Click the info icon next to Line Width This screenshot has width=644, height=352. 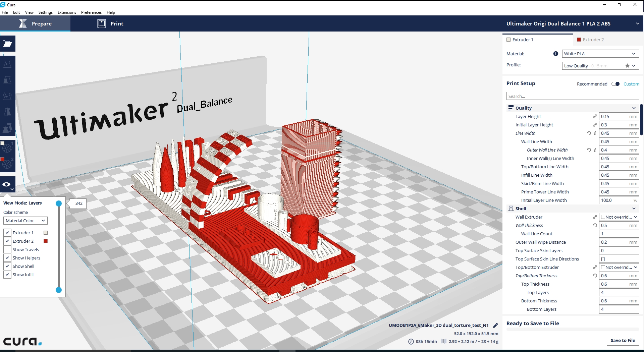(x=595, y=133)
